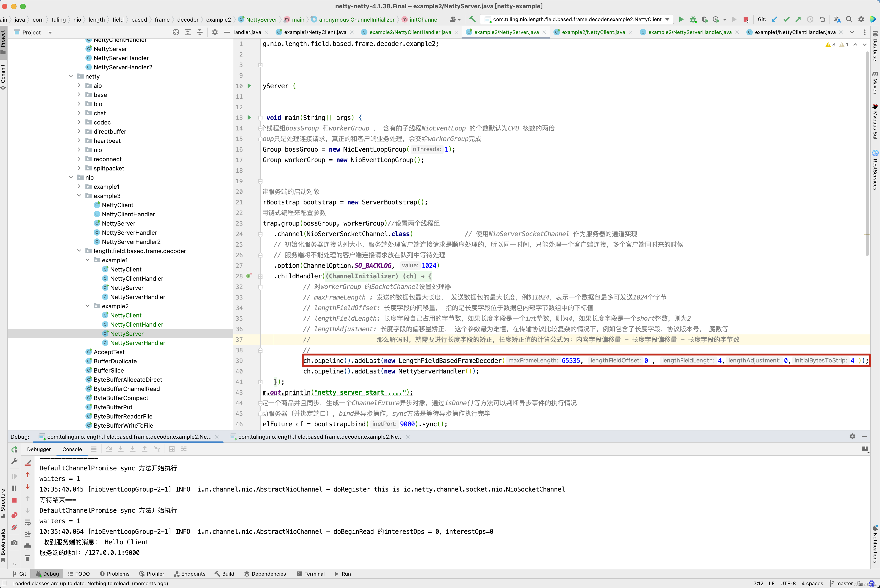Click Rerun icon in Debug panel

click(x=14, y=449)
